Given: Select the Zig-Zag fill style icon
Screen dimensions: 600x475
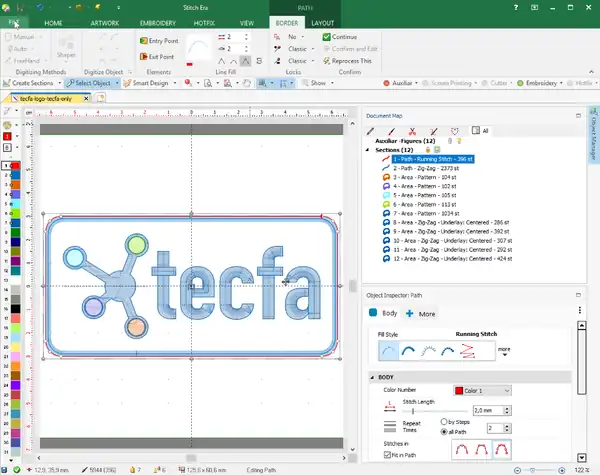Looking at the screenshot, I should click(466, 350).
